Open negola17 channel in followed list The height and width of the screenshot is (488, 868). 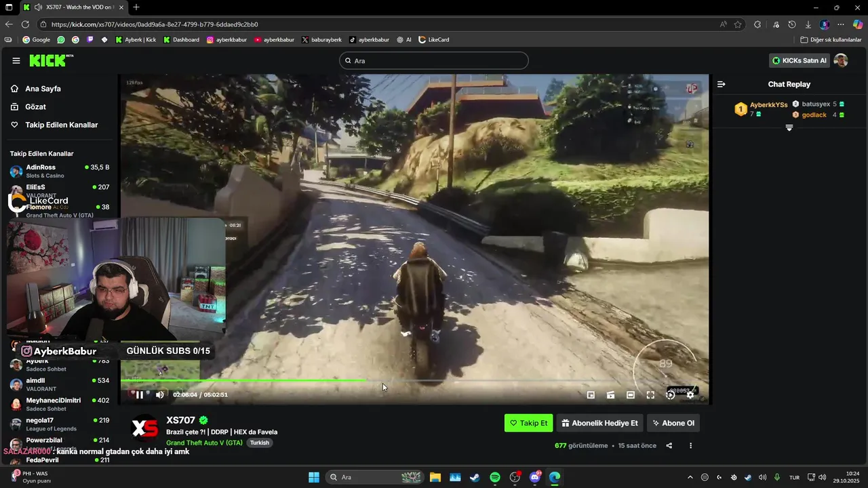coord(59,424)
